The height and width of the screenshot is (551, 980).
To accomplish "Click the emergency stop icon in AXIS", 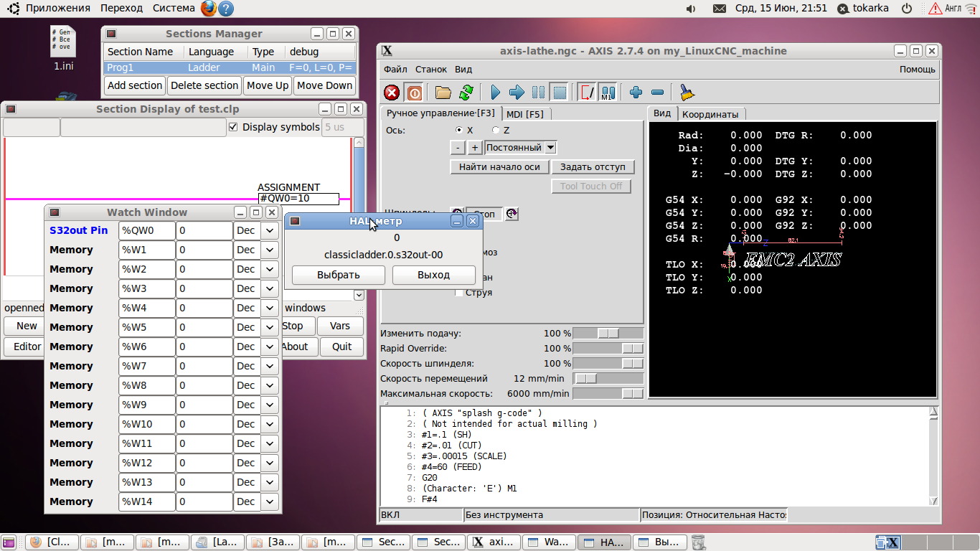I will (392, 93).
